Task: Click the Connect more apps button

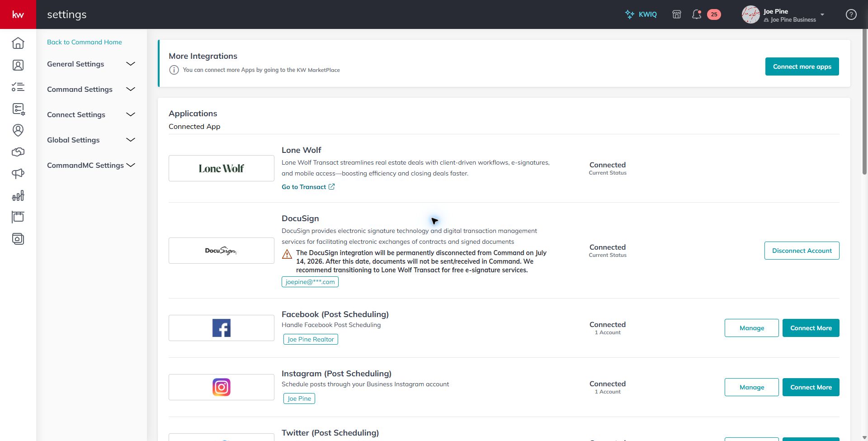Action: (802, 66)
